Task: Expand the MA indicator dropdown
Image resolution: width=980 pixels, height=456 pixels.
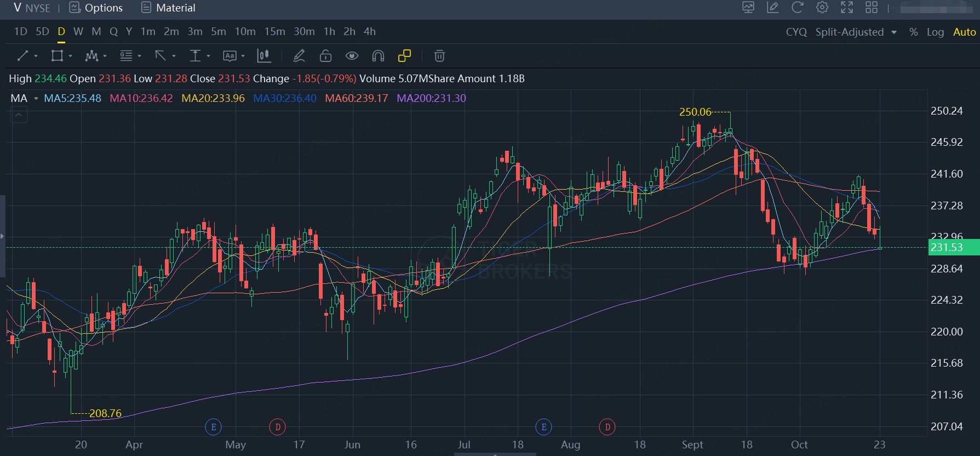Action: tap(36, 99)
